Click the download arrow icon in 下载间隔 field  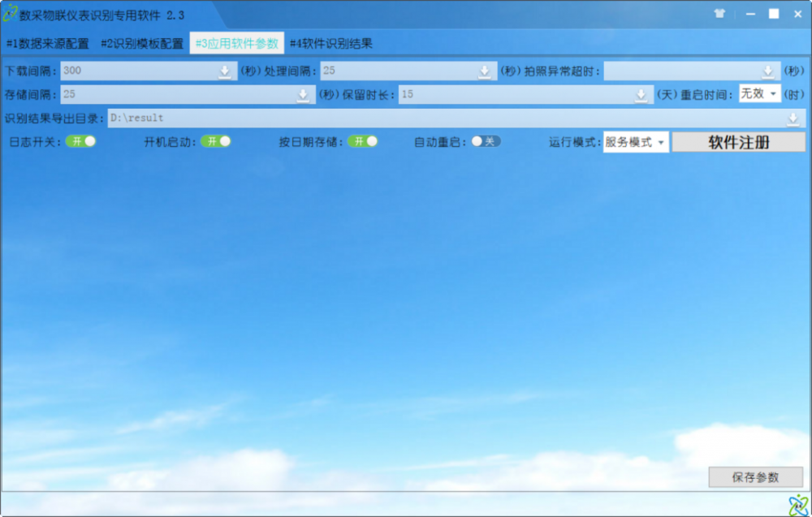point(225,71)
